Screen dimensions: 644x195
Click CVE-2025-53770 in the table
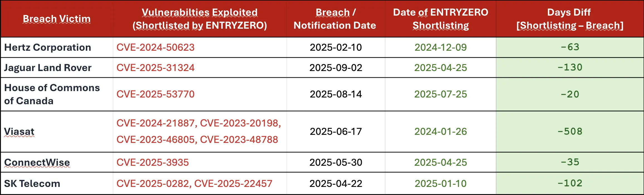coord(155,94)
